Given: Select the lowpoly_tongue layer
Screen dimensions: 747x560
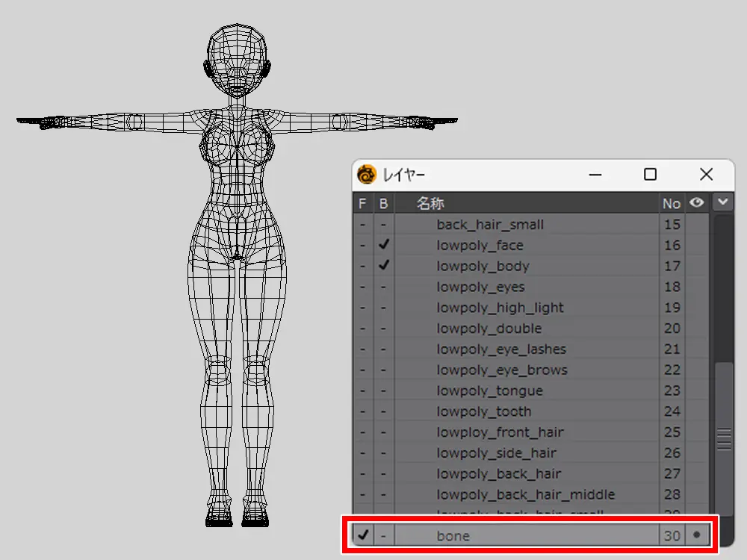Looking at the screenshot, I should (489, 391).
